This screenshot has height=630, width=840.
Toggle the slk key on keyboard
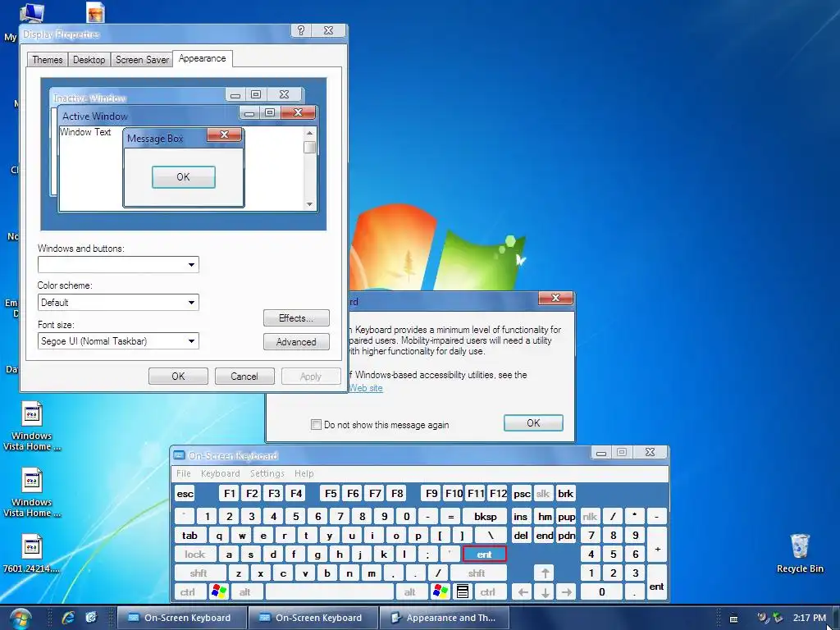(x=543, y=493)
